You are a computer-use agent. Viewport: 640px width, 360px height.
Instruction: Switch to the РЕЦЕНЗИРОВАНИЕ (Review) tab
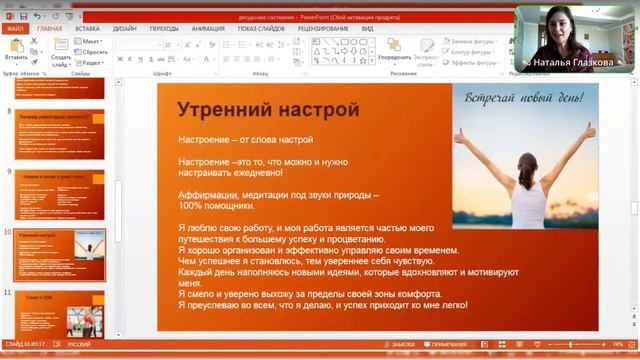click(323, 29)
